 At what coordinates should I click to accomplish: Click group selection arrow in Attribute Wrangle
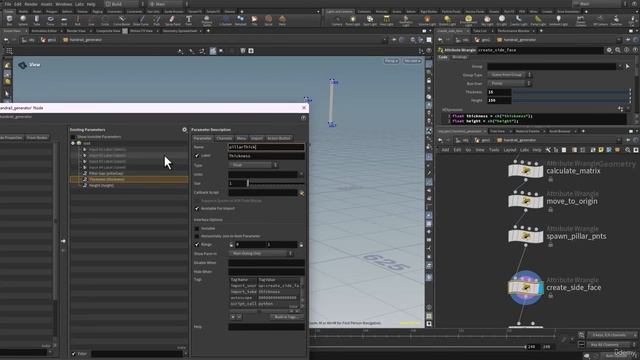[628, 66]
